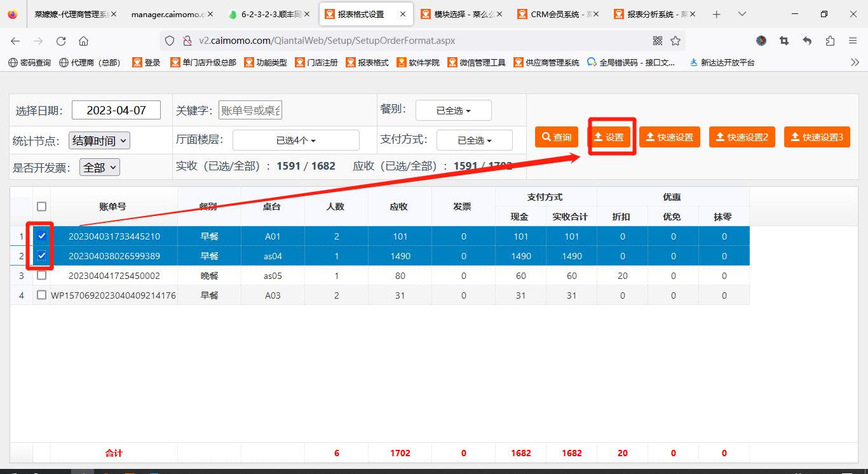Screen dimensions: 868x474
Task: Open the 厅面楼层 已选4个 dropdown
Action: (296, 140)
